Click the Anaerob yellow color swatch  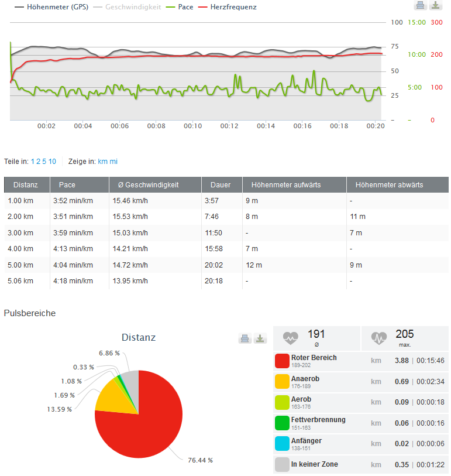283,382
